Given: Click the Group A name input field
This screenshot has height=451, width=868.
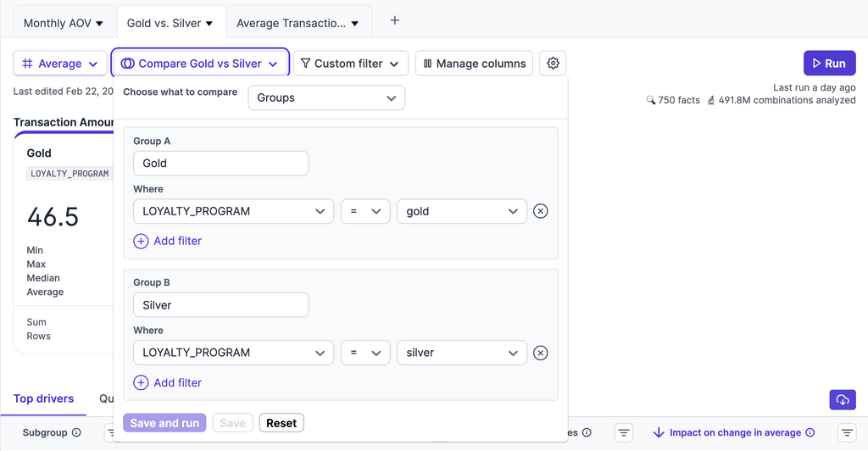Looking at the screenshot, I should [x=221, y=164].
